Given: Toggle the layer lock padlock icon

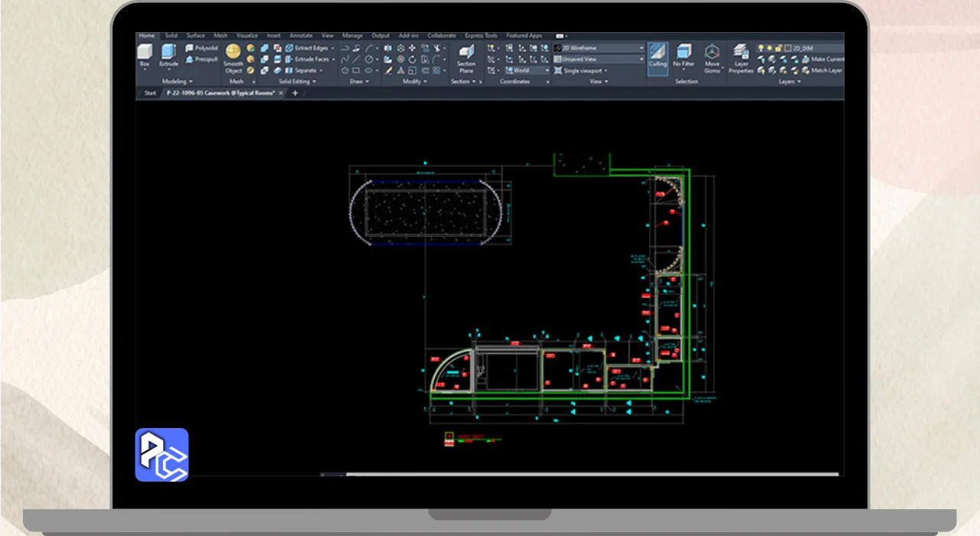Looking at the screenshot, I should [x=778, y=47].
